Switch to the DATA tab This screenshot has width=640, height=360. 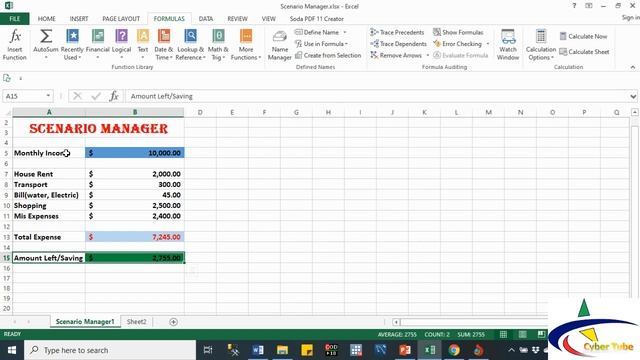point(206,19)
